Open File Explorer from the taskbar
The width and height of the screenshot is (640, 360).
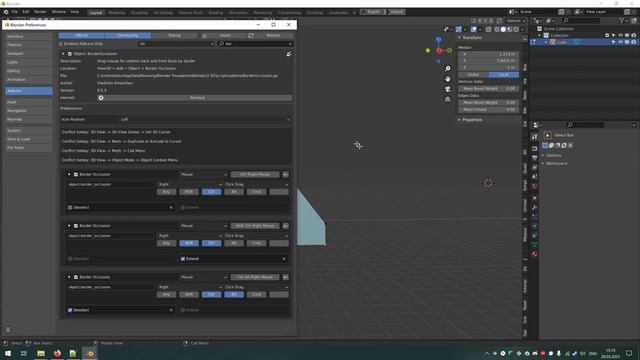pos(41,353)
